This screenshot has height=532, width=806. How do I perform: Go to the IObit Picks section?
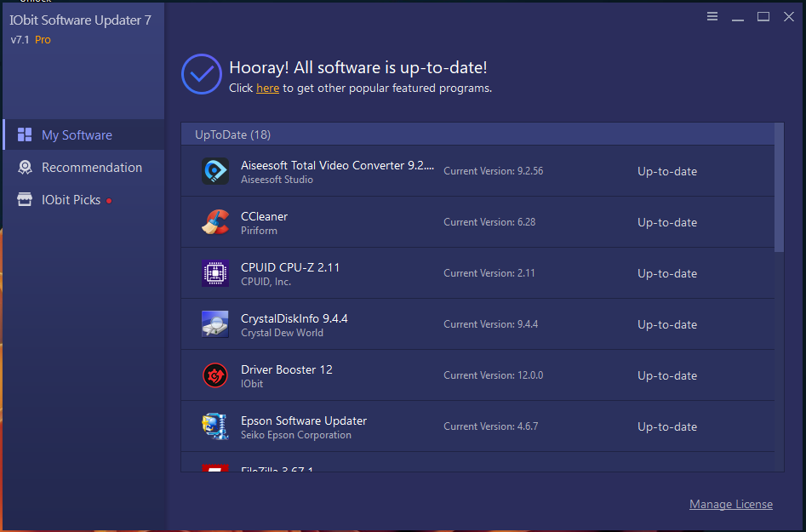83,199
